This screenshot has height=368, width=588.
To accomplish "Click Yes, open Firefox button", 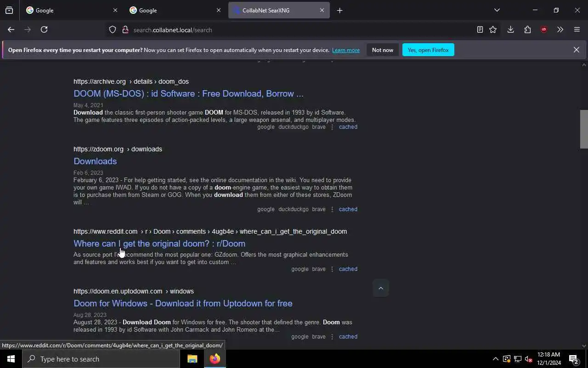I will tap(428, 50).
